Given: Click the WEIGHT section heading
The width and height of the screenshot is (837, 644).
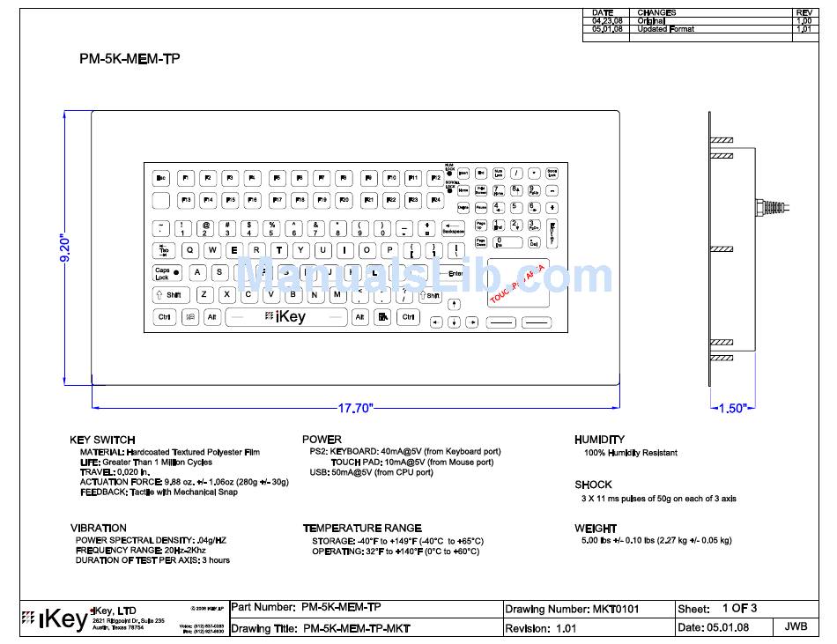Looking at the screenshot, I should pyautogui.click(x=596, y=529).
